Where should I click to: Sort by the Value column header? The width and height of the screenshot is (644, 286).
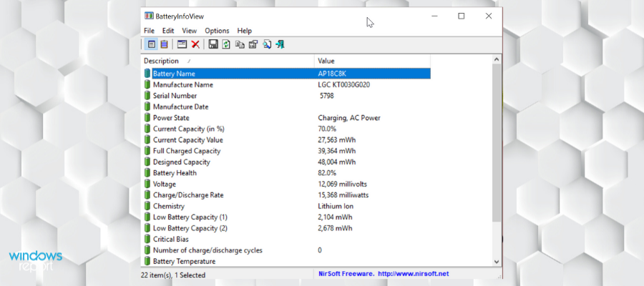coord(373,61)
